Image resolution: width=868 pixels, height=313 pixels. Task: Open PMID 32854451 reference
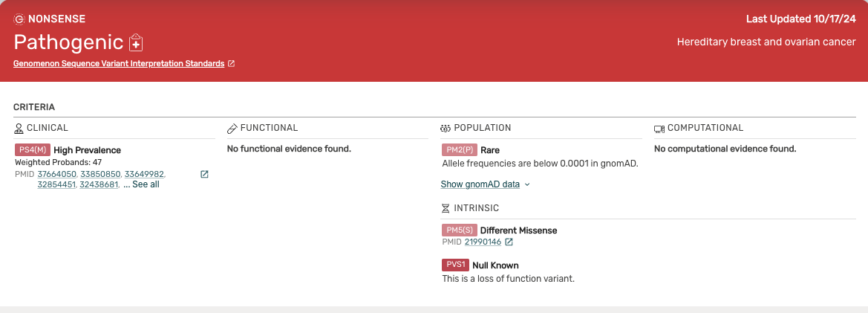(x=57, y=184)
